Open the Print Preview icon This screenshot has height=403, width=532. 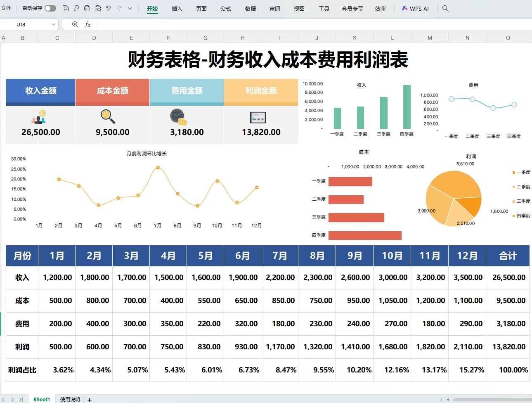click(x=98, y=8)
